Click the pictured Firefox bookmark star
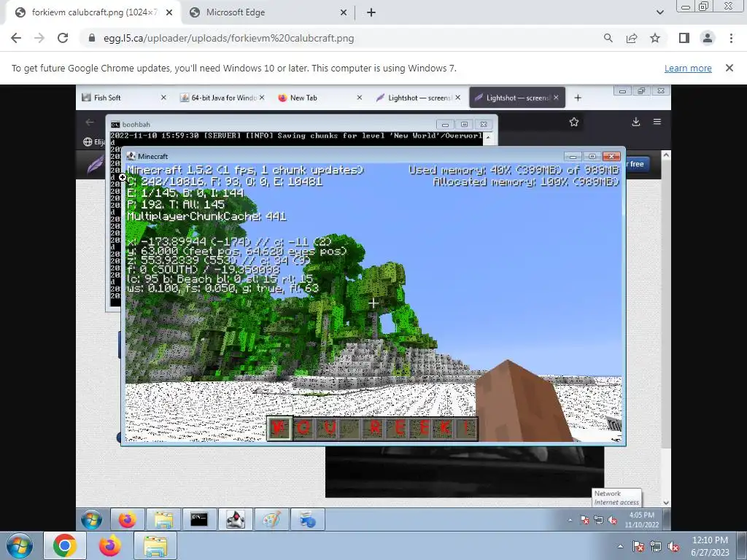Viewport: 747px width, 560px height. (574, 122)
